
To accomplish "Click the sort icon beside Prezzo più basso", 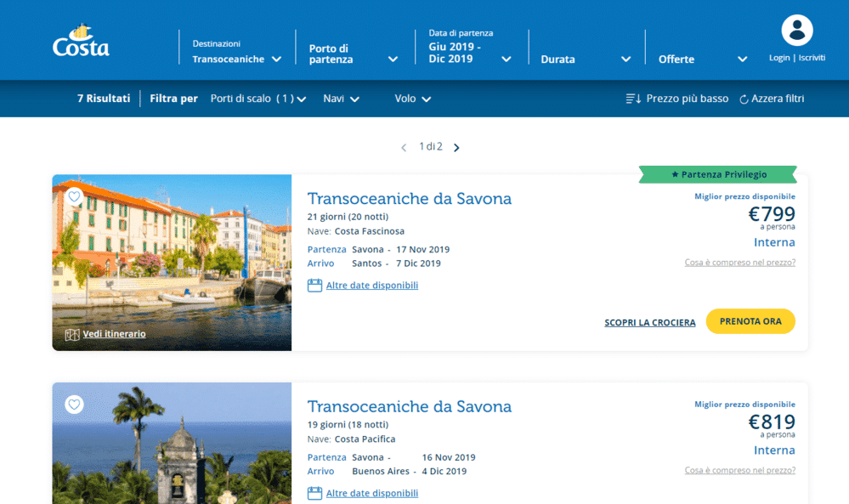I will coord(633,99).
